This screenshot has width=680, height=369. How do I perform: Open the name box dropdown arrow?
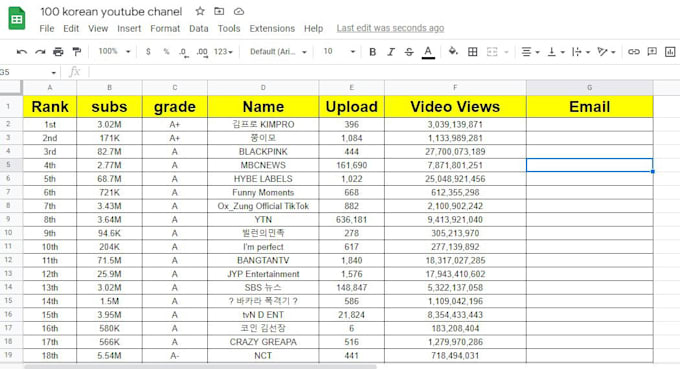coord(53,72)
